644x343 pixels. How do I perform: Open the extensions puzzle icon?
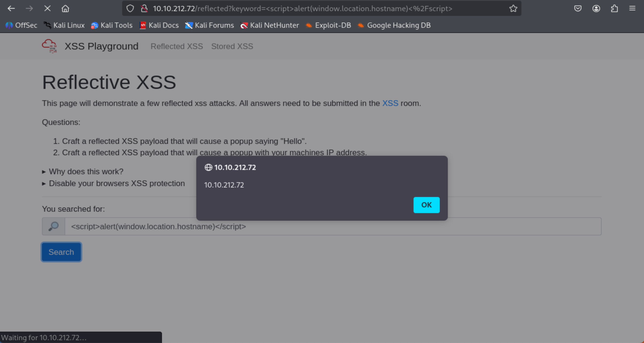click(x=614, y=9)
